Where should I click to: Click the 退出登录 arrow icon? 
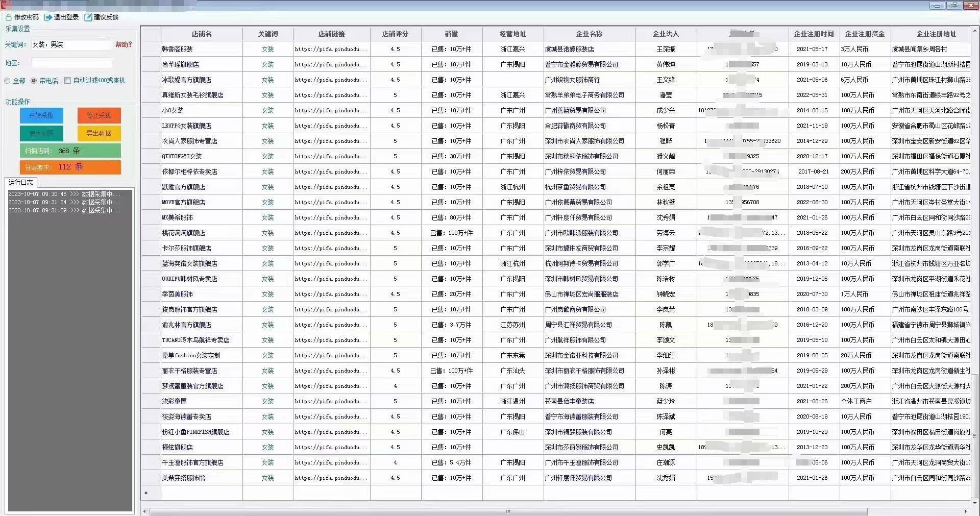pyautogui.click(x=48, y=17)
